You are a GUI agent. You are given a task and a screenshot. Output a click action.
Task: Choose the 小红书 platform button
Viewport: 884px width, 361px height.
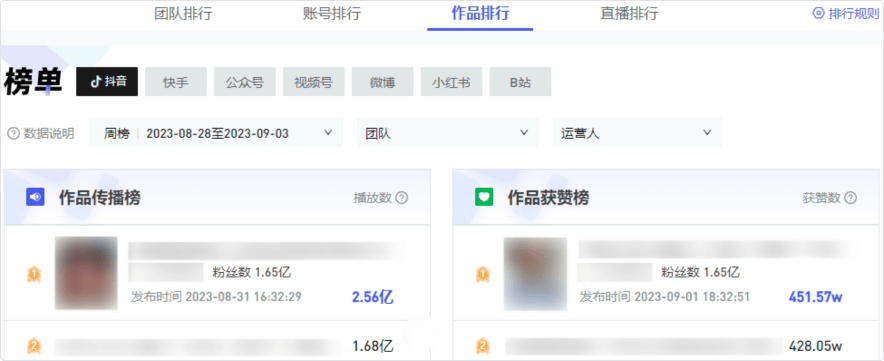(451, 82)
